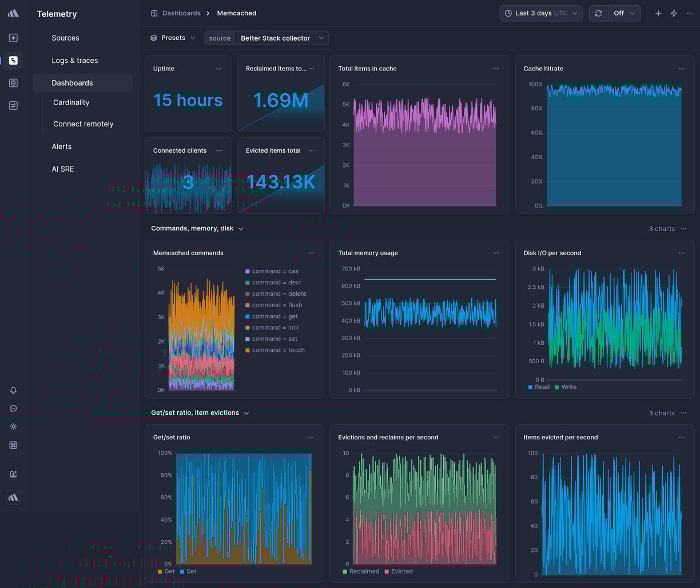Open the Sources lightning icon in sidebar
Viewport: 700px width, 588px height.
13,38
